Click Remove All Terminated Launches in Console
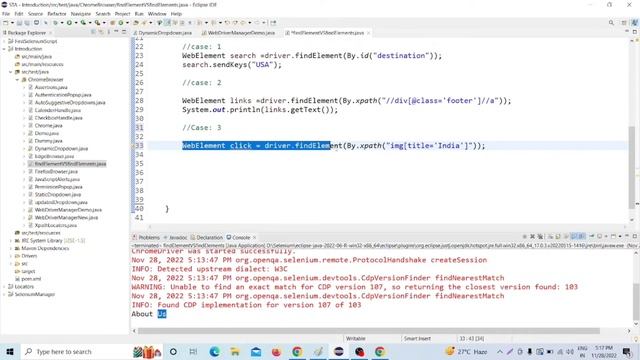Viewport: 640px width, 360px height. 540,236
